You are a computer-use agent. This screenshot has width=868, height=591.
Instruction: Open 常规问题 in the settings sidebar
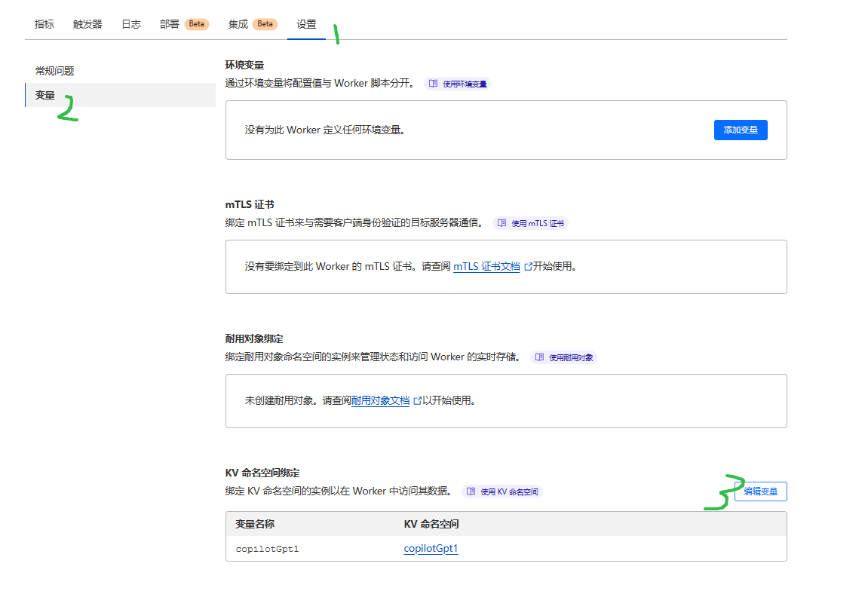tap(55, 71)
